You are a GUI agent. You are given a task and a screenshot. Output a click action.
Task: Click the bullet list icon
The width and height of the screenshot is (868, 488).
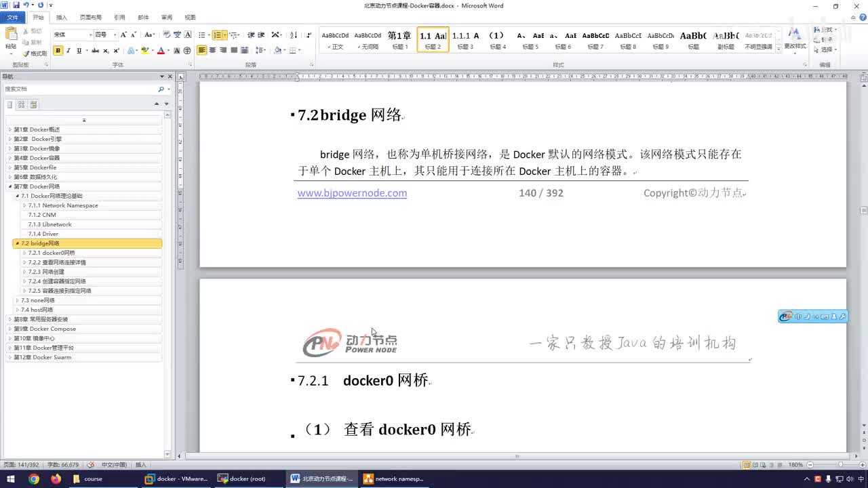pyautogui.click(x=203, y=35)
